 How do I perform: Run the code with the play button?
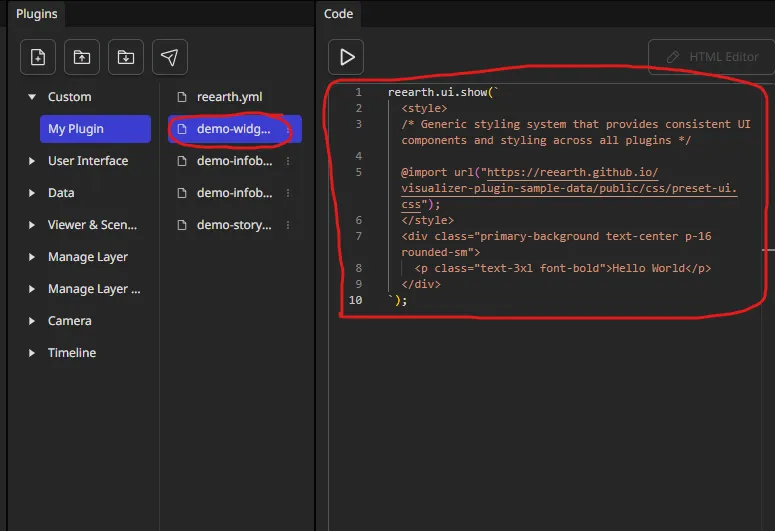point(346,57)
